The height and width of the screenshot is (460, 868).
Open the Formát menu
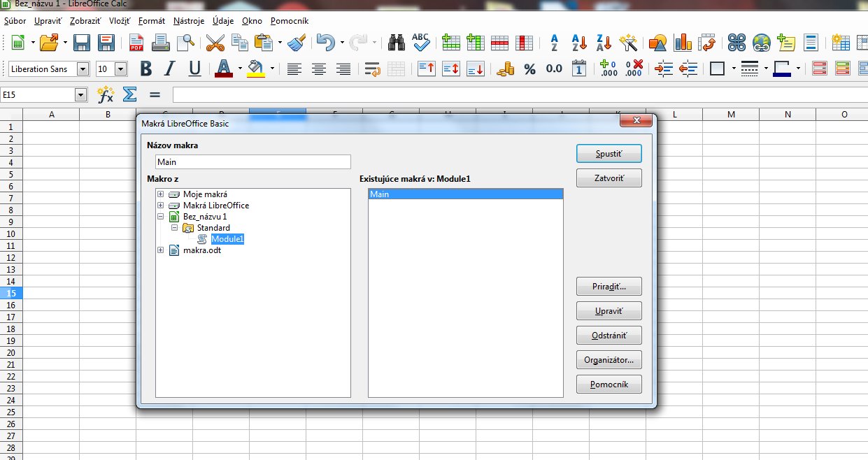click(152, 21)
